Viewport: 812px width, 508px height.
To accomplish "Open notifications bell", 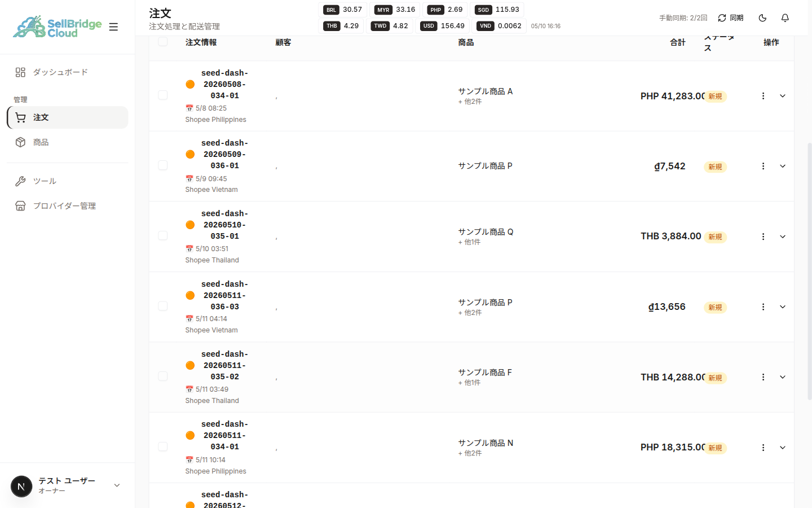I will 785,18.
